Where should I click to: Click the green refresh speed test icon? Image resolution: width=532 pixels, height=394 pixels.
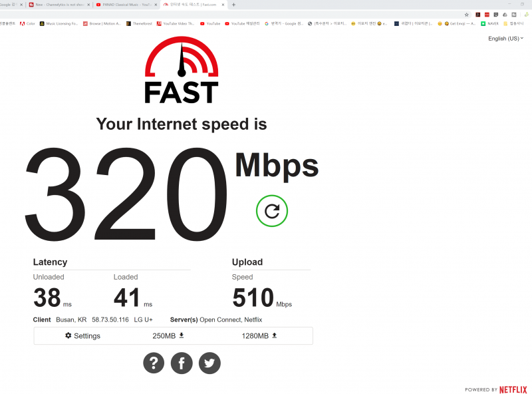coord(272,211)
